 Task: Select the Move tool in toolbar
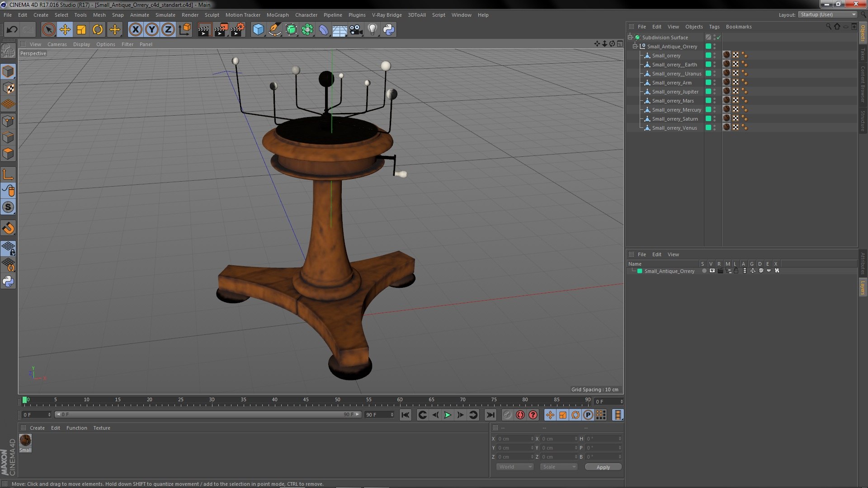click(x=65, y=30)
